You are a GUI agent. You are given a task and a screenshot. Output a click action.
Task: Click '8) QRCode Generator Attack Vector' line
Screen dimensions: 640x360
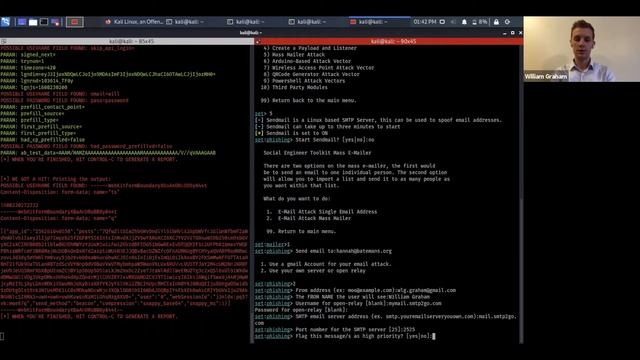coord(311,74)
